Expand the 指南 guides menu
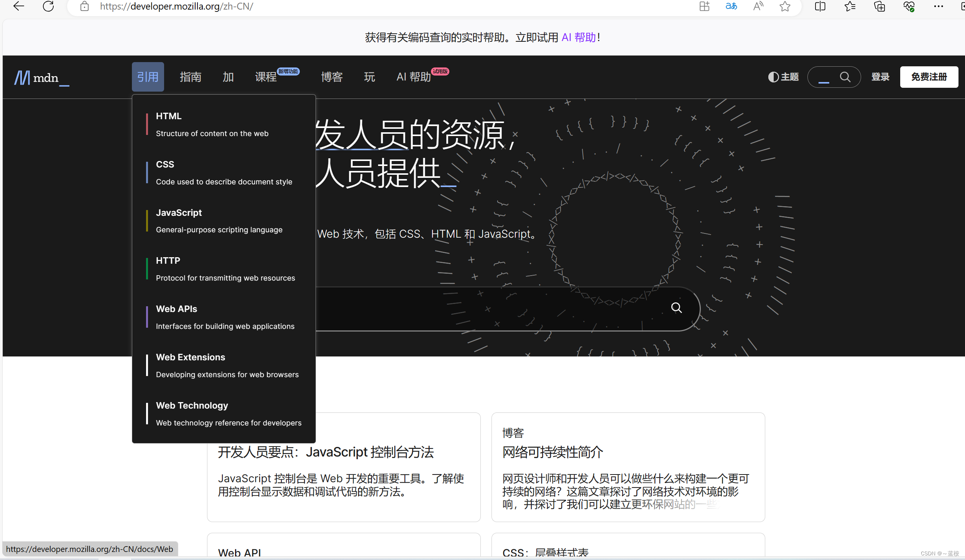 pos(191,77)
